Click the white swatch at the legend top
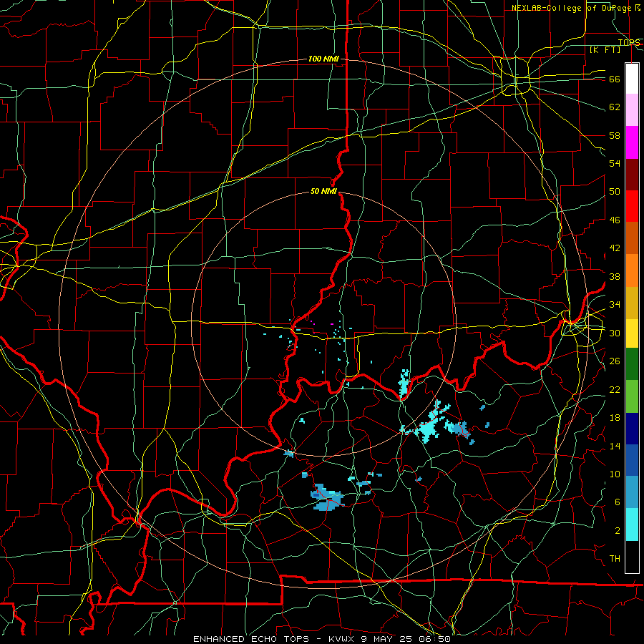 pyautogui.click(x=632, y=79)
